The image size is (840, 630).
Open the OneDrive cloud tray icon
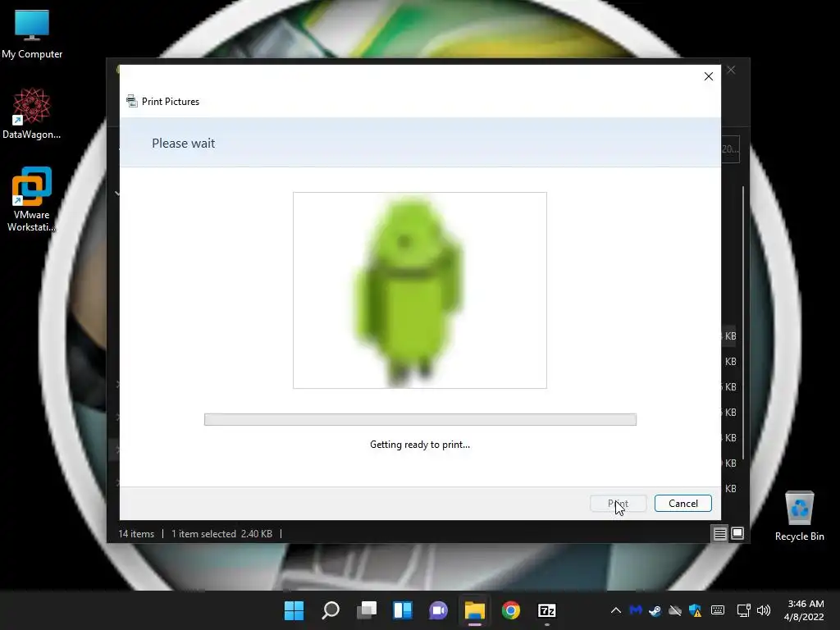(675, 610)
